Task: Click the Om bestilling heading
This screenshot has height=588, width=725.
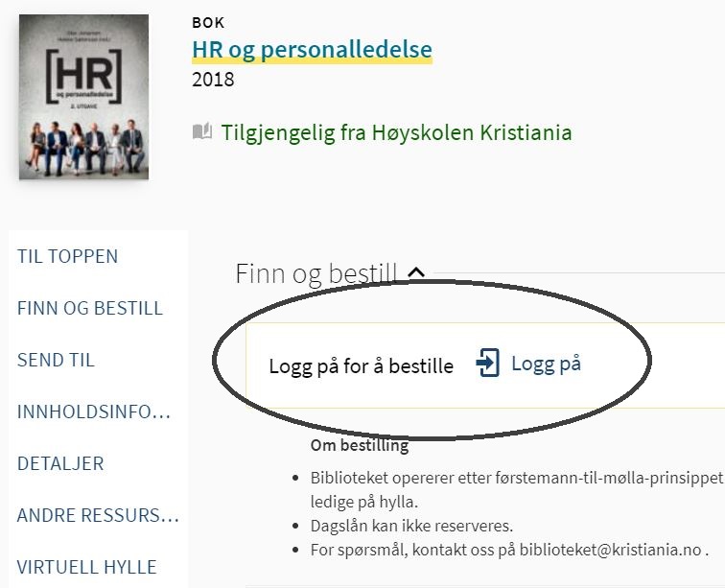Action: point(360,445)
